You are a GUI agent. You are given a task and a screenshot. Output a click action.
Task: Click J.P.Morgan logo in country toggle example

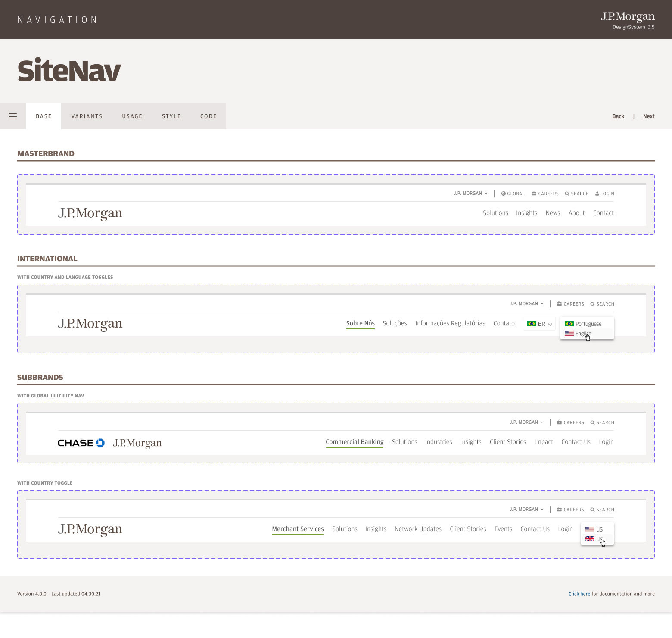point(90,529)
